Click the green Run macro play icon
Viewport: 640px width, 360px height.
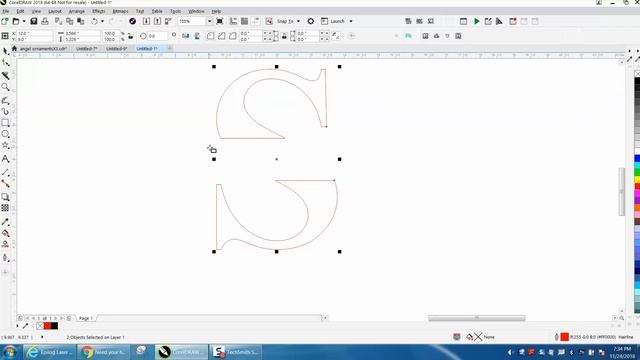click(476, 21)
